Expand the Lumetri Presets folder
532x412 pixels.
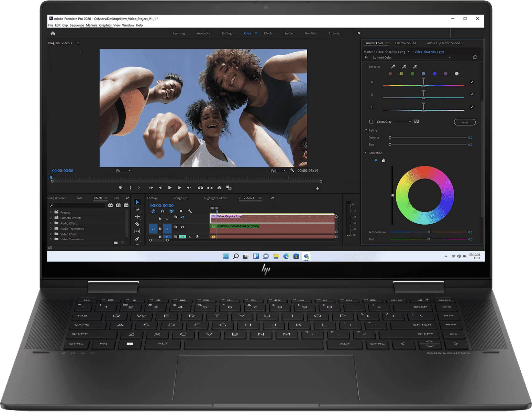(x=51, y=218)
